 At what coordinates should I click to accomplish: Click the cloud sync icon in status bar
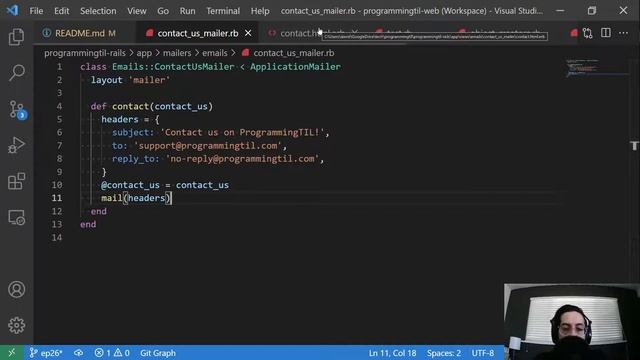click(x=78, y=353)
